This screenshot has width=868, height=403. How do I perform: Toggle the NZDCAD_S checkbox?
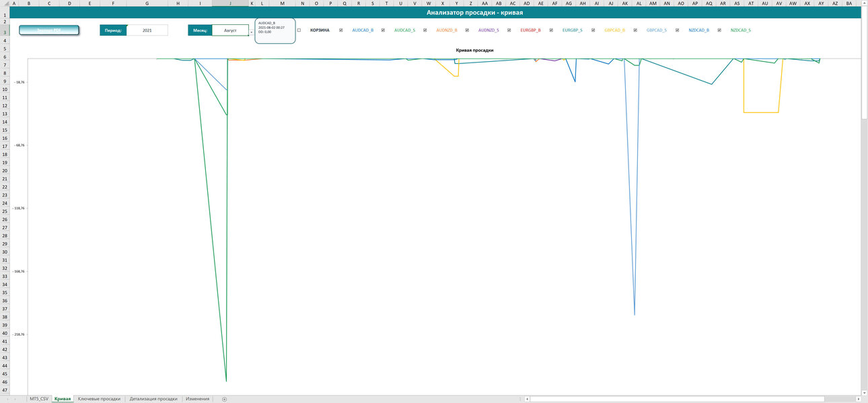pyautogui.click(x=719, y=30)
